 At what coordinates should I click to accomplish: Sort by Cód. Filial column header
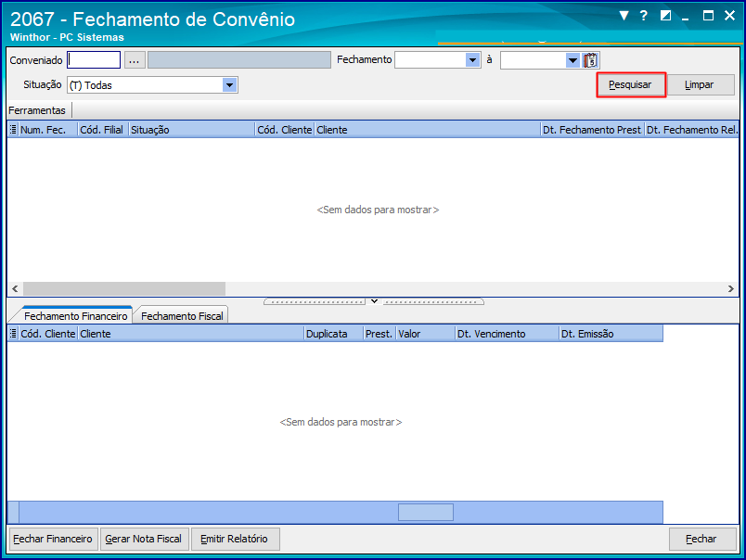[x=102, y=129]
